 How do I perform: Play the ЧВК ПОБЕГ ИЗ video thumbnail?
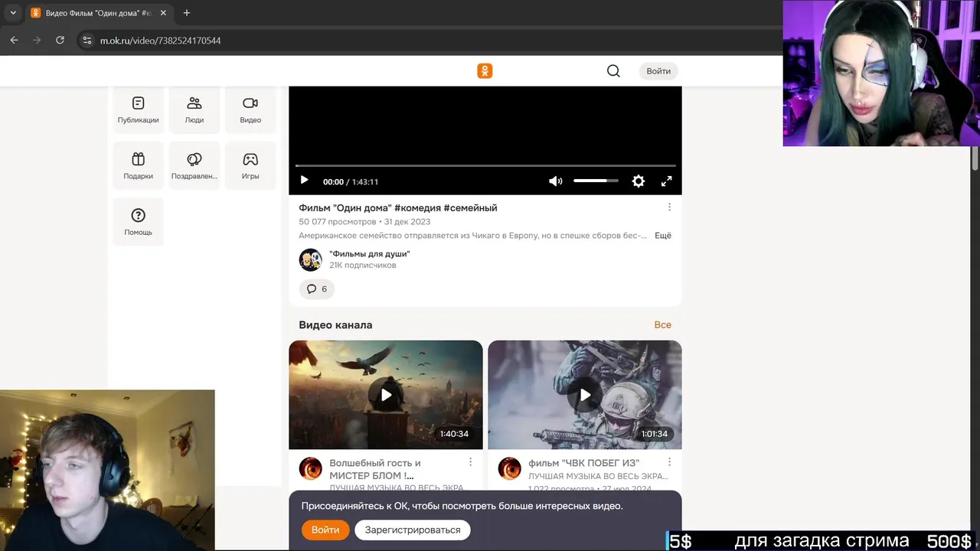coord(585,395)
